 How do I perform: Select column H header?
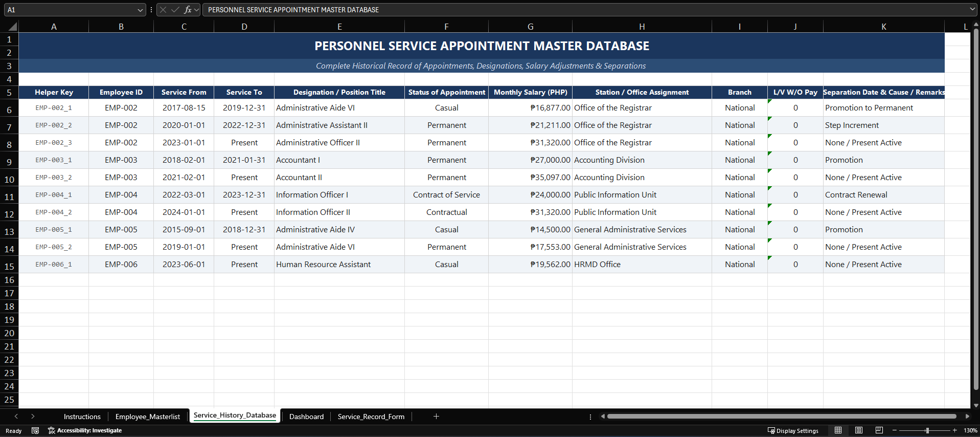point(642,27)
